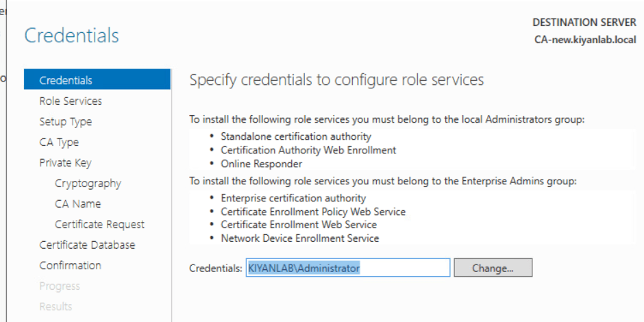Open the Confirmation step
Image resolution: width=644 pixels, height=322 pixels.
click(x=70, y=265)
